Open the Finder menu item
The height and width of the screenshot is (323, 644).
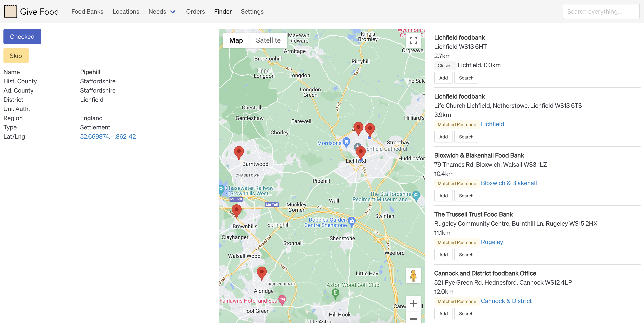(x=222, y=12)
